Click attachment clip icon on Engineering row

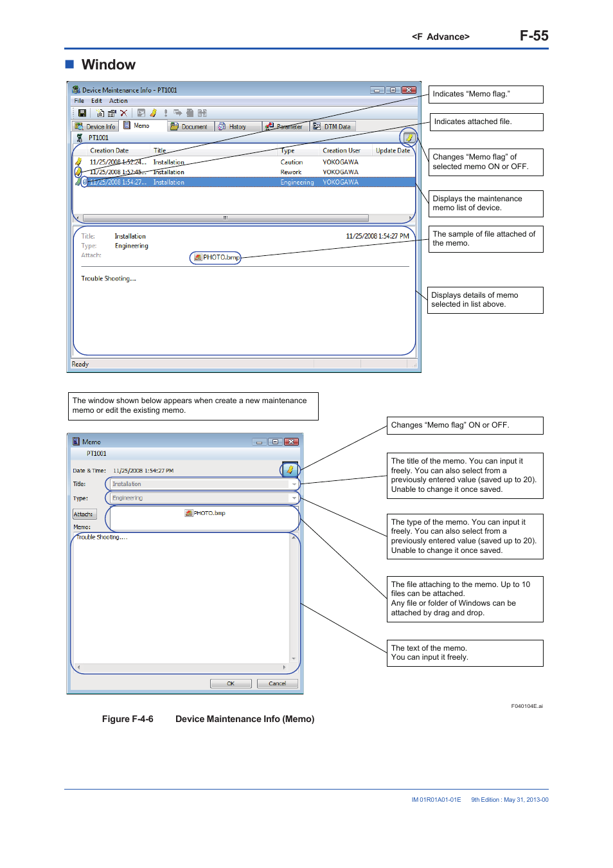tap(84, 182)
